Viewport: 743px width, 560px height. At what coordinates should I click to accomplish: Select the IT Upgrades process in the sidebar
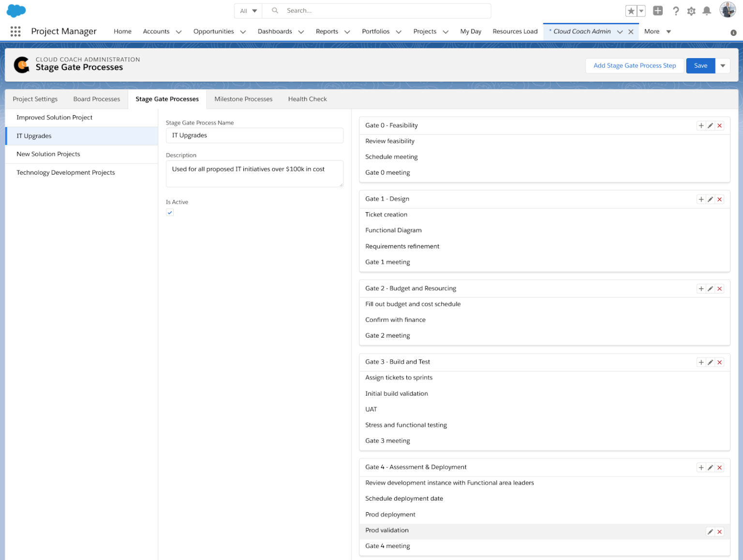(34, 136)
